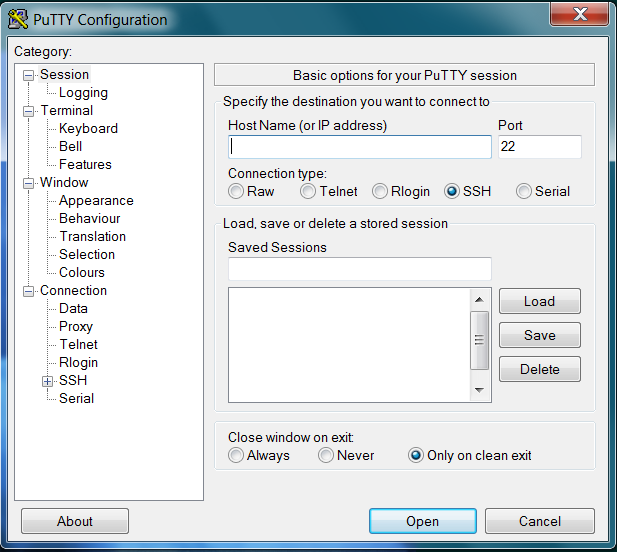
Task: Click the PuTTY icon in title bar
Action: coord(18,19)
